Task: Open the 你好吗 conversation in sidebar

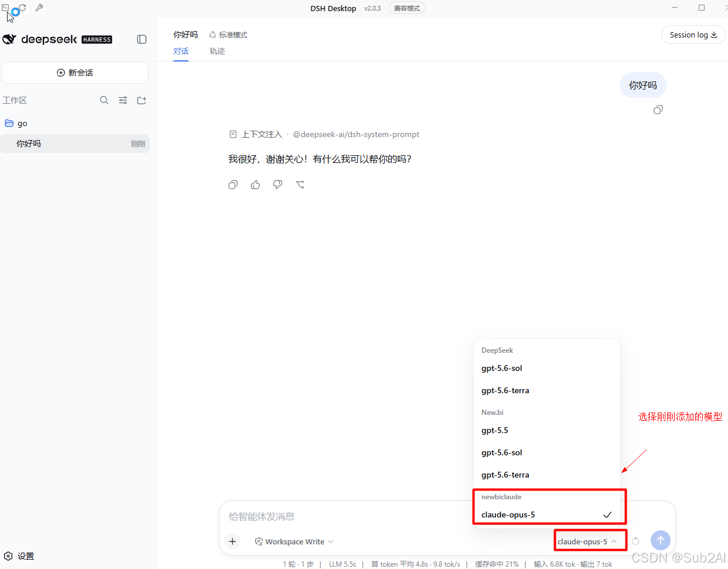Action: point(75,144)
